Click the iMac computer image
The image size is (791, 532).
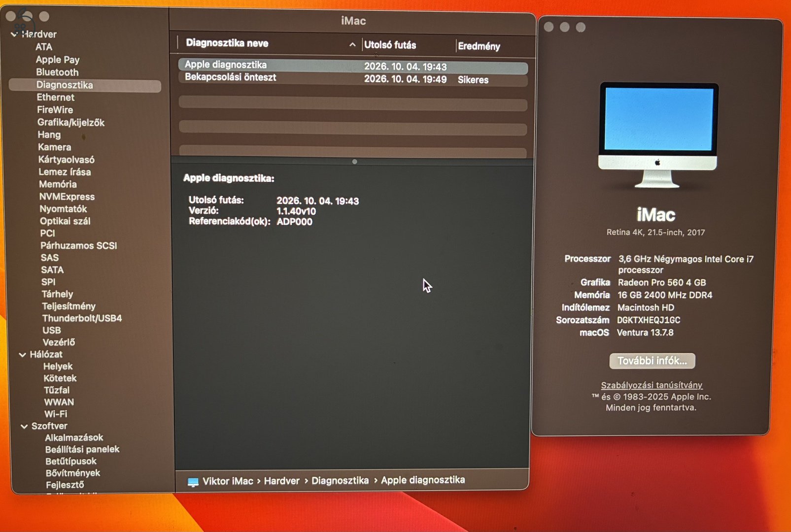(x=658, y=135)
